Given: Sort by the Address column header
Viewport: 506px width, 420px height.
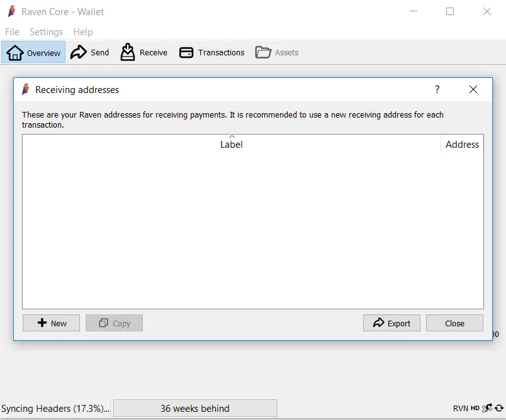Looking at the screenshot, I should (462, 144).
